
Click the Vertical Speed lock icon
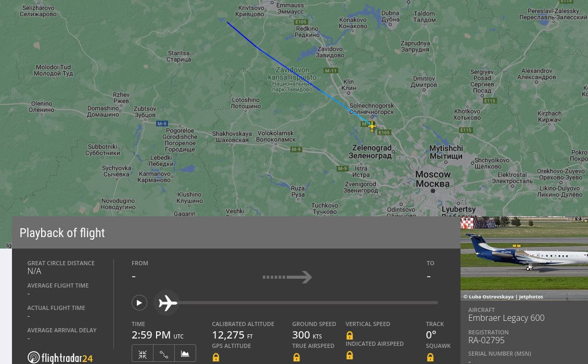click(x=350, y=335)
